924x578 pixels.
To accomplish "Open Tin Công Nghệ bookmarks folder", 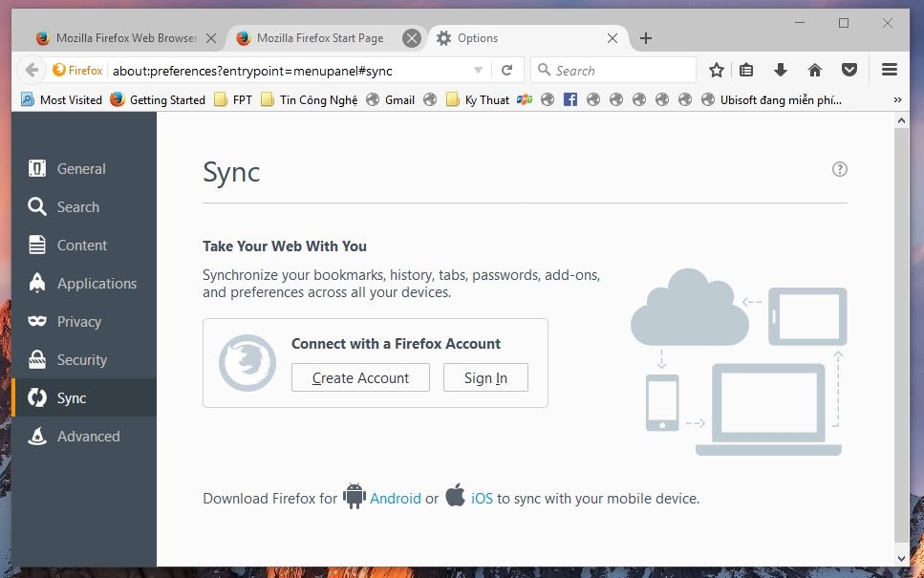I will click(310, 99).
